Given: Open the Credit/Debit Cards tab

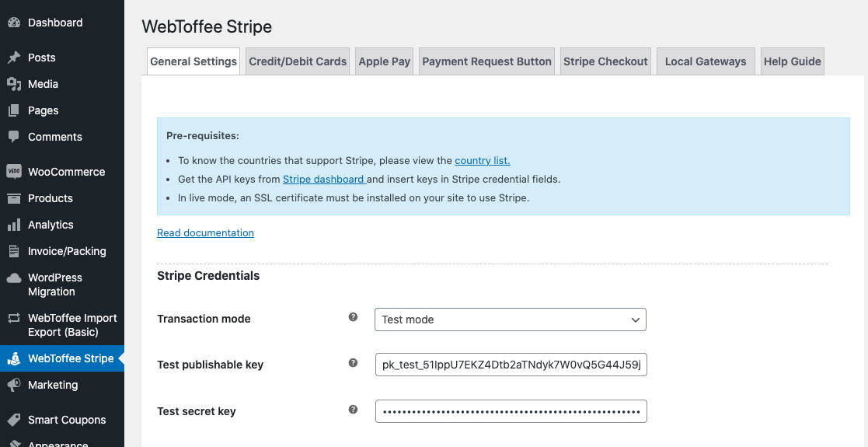Looking at the screenshot, I should click(x=298, y=61).
